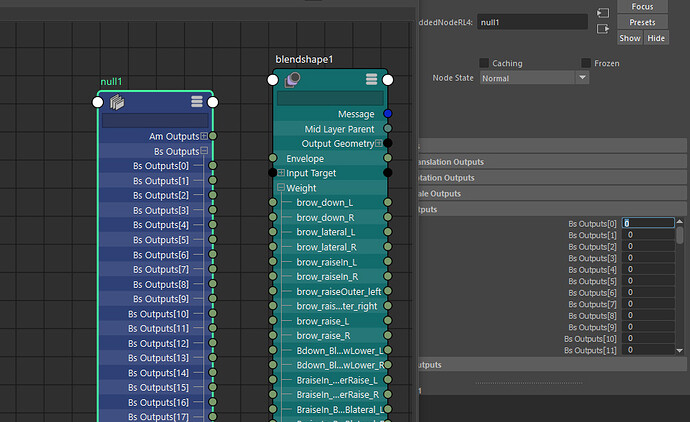Screen dimensions: 690x422
Task: Expand Input Target on blendshape1
Action: [x=281, y=173]
